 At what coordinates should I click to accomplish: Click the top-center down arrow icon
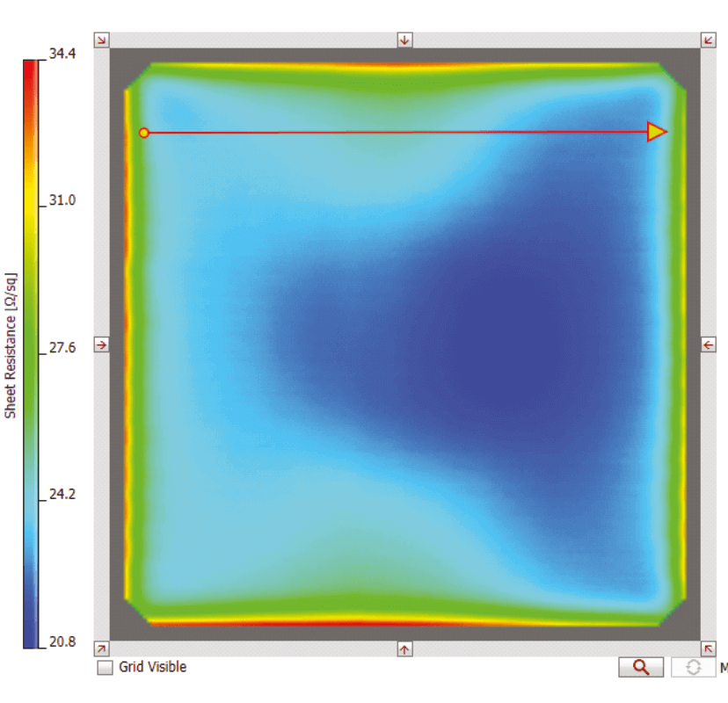tap(404, 40)
